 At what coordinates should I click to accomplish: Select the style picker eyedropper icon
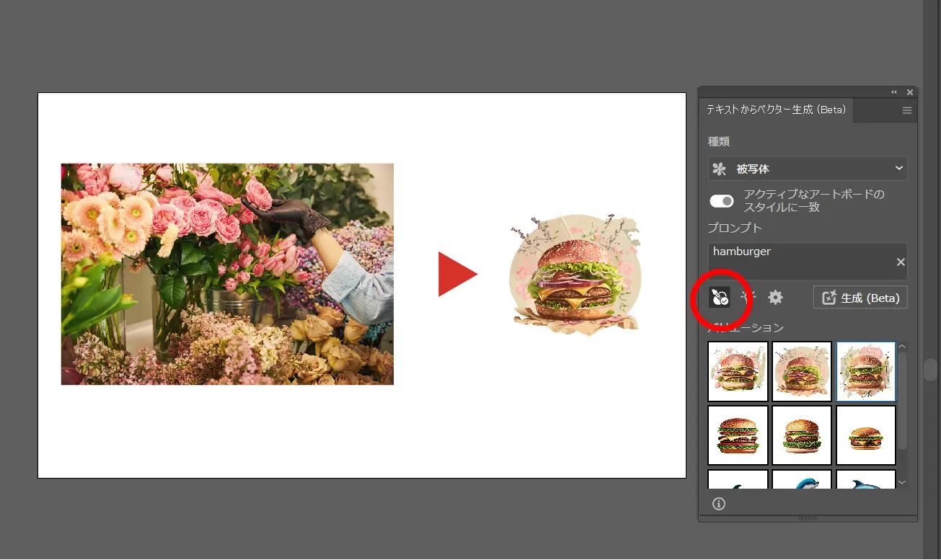[x=719, y=297]
